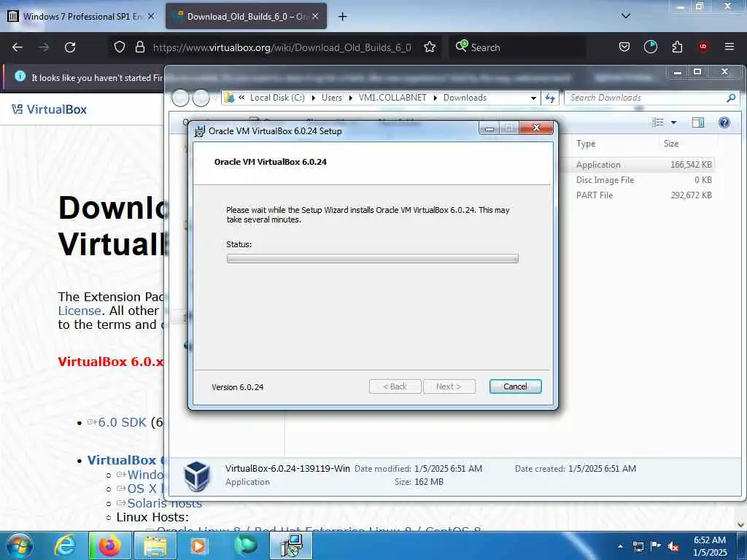Click the site padlock icon
Screen dimensions: 747x560
coord(139,47)
